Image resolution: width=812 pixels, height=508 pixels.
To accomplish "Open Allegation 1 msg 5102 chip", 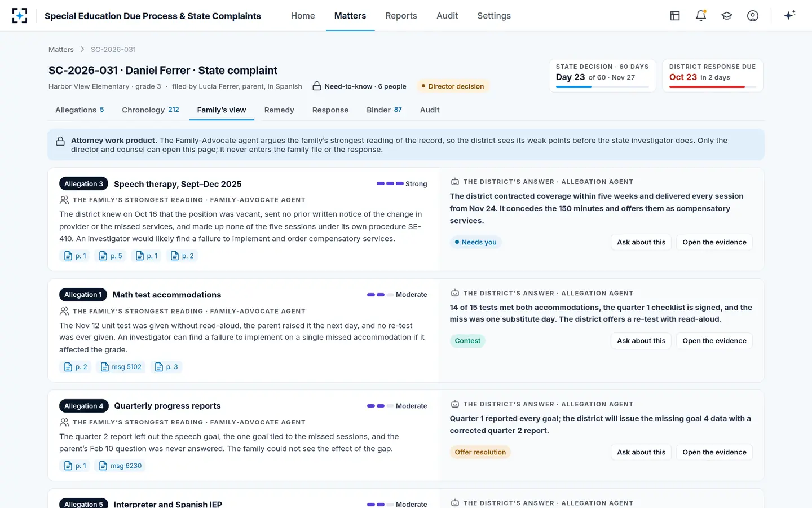I will pos(121,367).
